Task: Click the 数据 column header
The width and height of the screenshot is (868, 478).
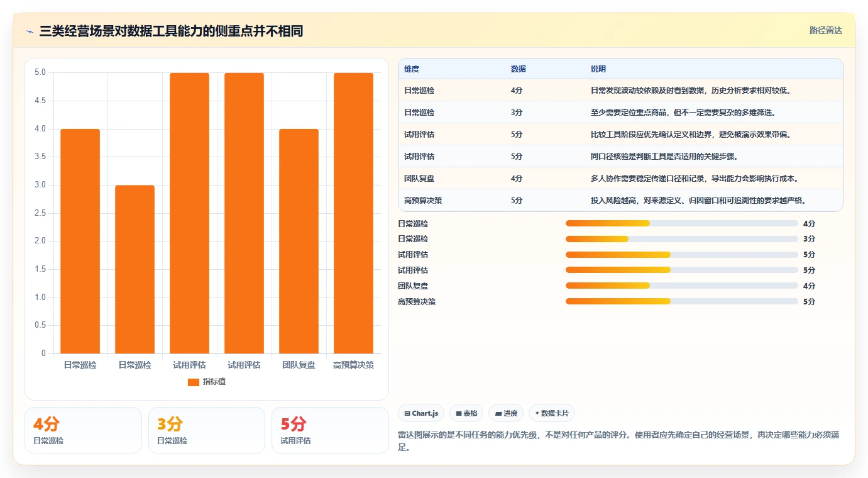Action: coord(519,69)
